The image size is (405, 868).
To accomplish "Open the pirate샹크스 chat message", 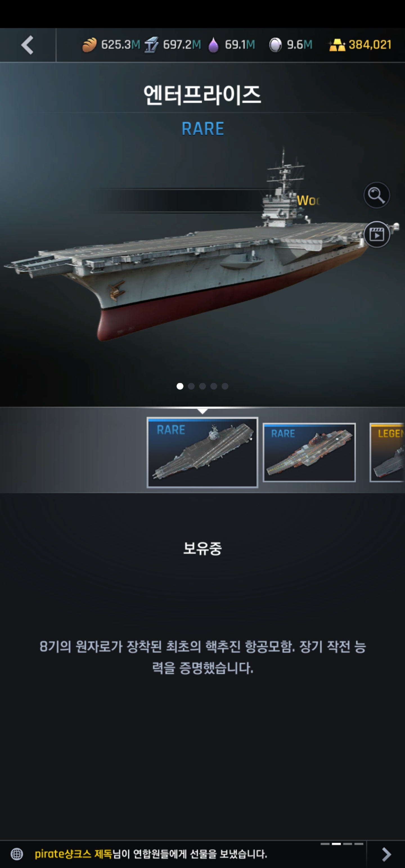I will point(151,854).
